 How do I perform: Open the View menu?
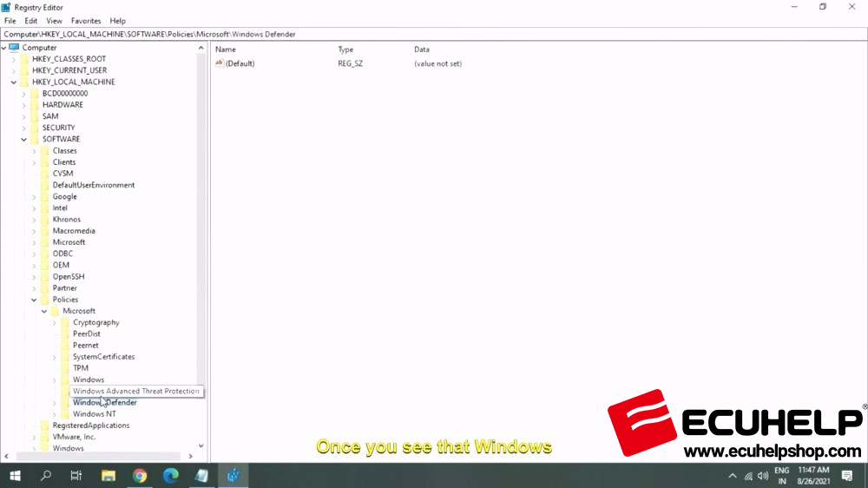pyautogui.click(x=54, y=21)
